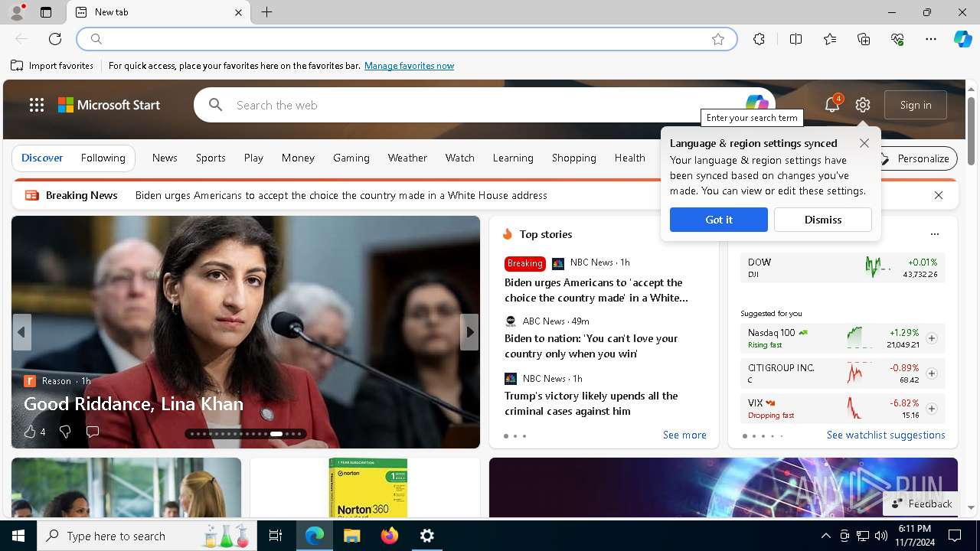The image size is (980, 551).
Task: Open the Shopping category
Action: tap(573, 158)
